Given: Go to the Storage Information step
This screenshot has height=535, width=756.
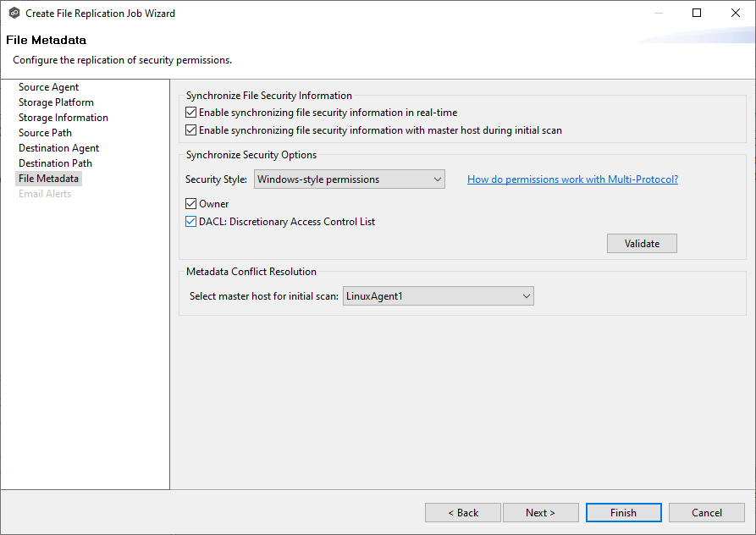Looking at the screenshot, I should point(63,117).
